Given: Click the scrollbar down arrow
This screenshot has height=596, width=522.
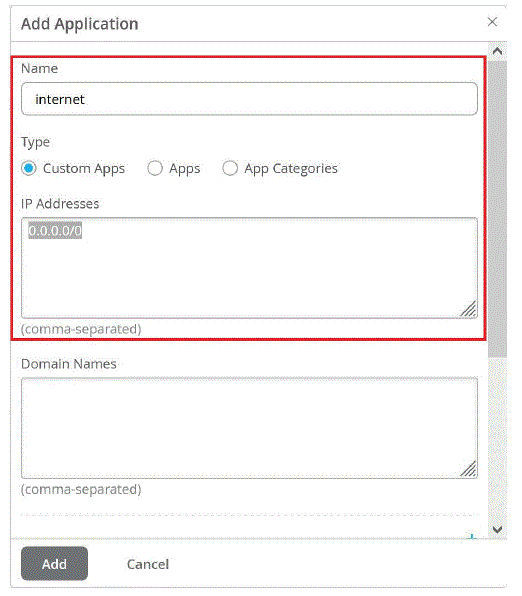Looking at the screenshot, I should coord(497,529).
